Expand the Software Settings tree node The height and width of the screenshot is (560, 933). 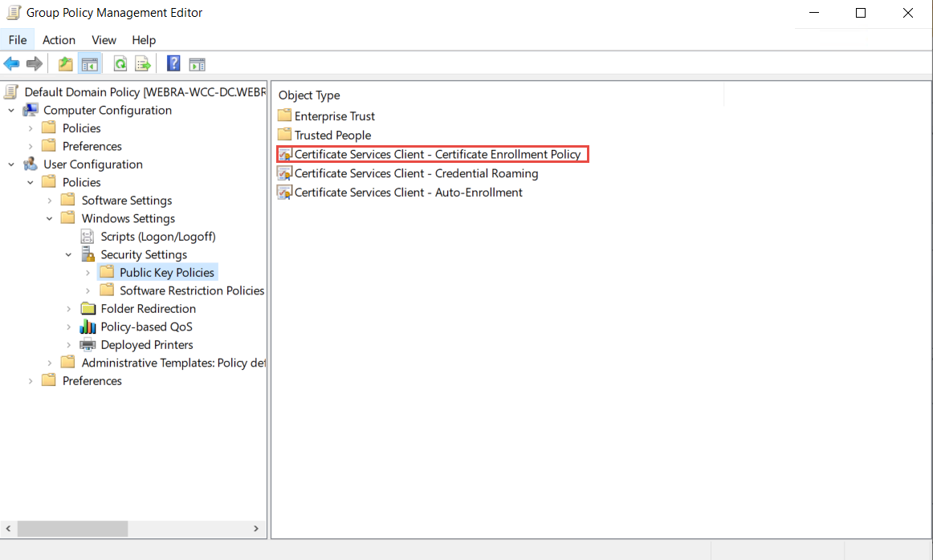(x=50, y=201)
